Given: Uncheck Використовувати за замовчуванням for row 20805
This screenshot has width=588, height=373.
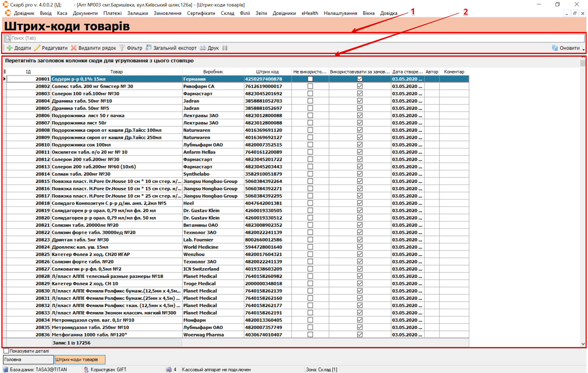Looking at the screenshot, I should (360, 108).
